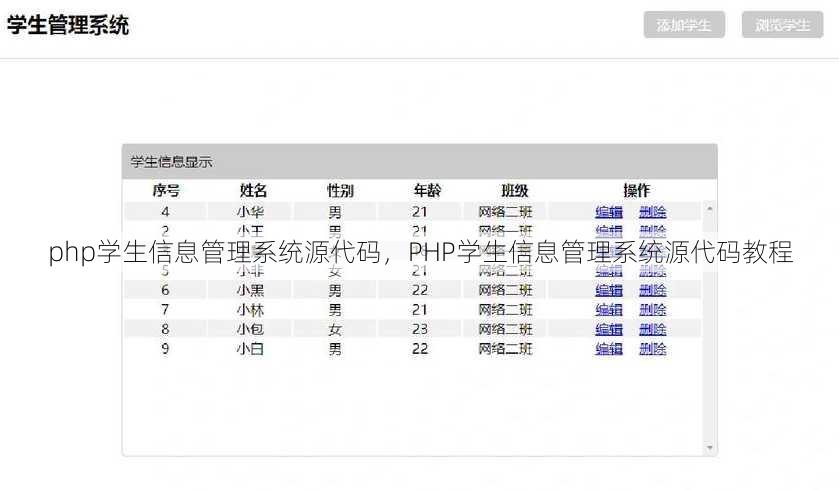This screenshot has height=490, width=839.
Task: Click serial number 7 in 小林 row
Action: (x=165, y=310)
